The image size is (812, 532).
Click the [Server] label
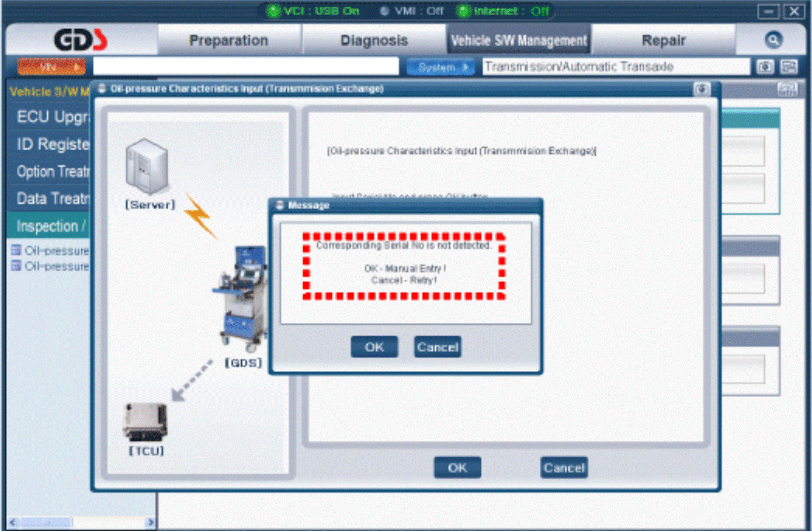(x=150, y=205)
